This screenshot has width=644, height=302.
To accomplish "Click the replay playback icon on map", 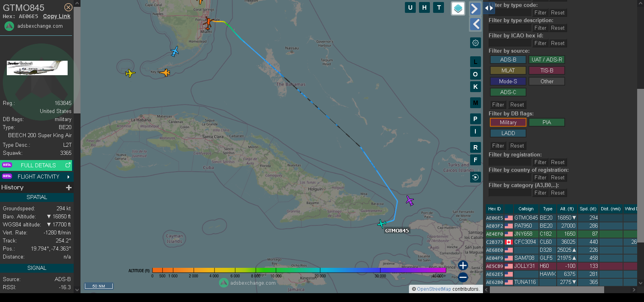I will [475, 177].
